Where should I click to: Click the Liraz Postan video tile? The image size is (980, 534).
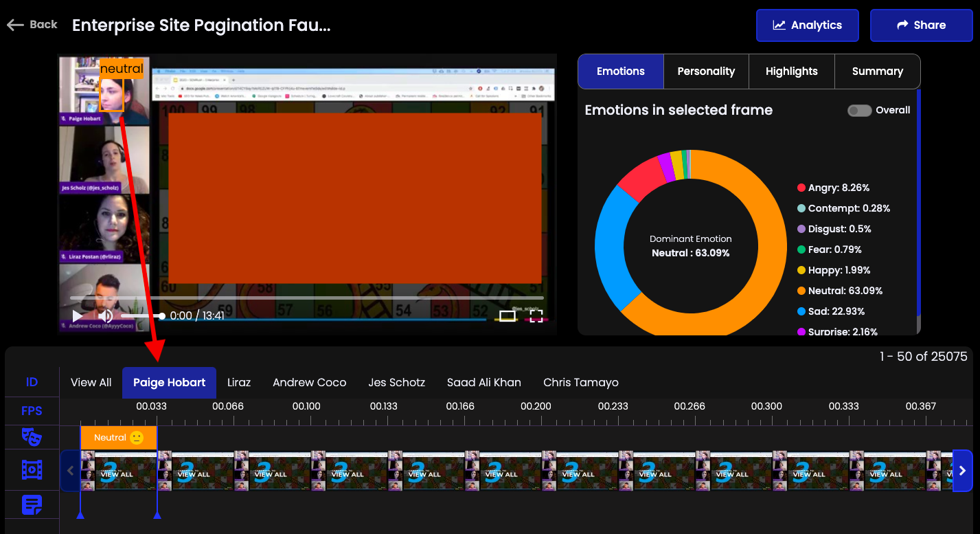coord(104,229)
